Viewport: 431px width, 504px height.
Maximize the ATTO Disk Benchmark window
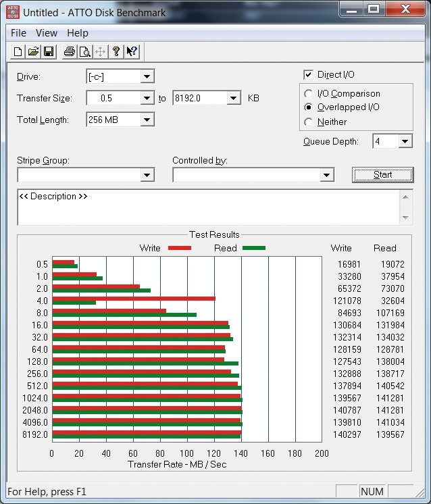[374, 9]
